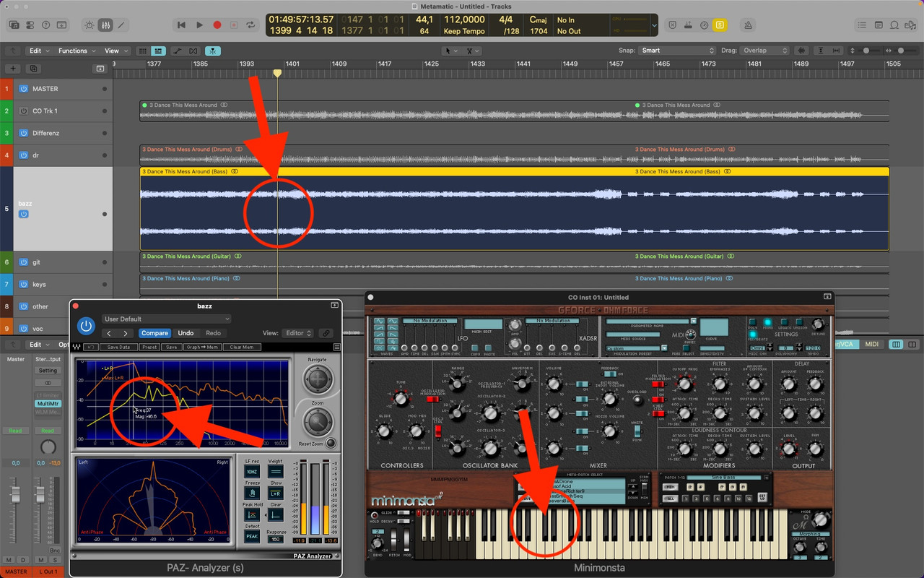Image resolution: width=924 pixels, height=578 pixels.
Task: Click Save Data in PAZ Analyzer
Action: tap(118, 348)
